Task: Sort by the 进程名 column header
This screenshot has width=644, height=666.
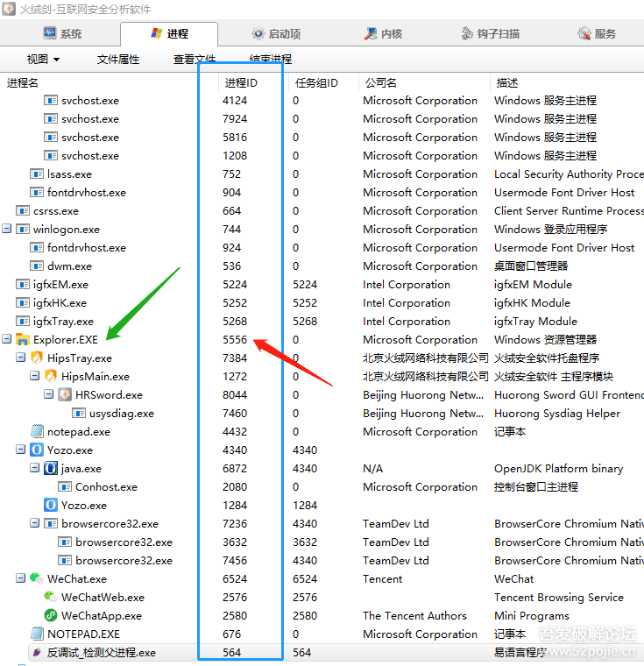Action: click(x=23, y=83)
